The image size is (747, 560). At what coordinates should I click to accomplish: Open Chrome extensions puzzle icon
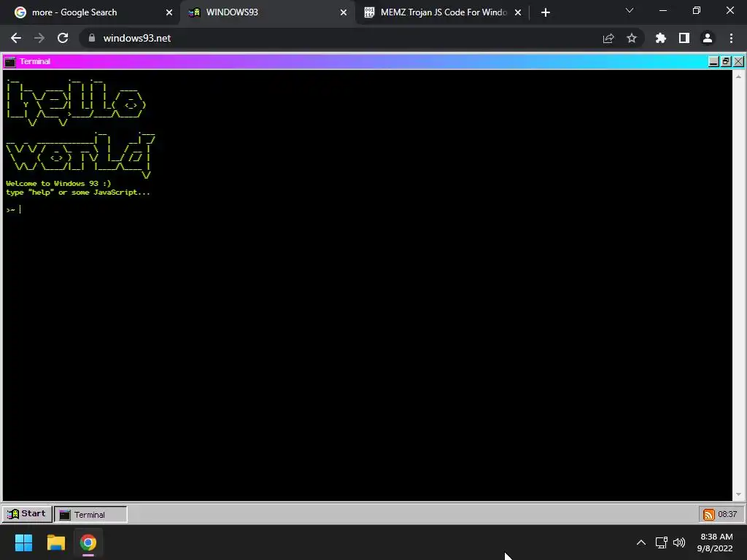[661, 38]
